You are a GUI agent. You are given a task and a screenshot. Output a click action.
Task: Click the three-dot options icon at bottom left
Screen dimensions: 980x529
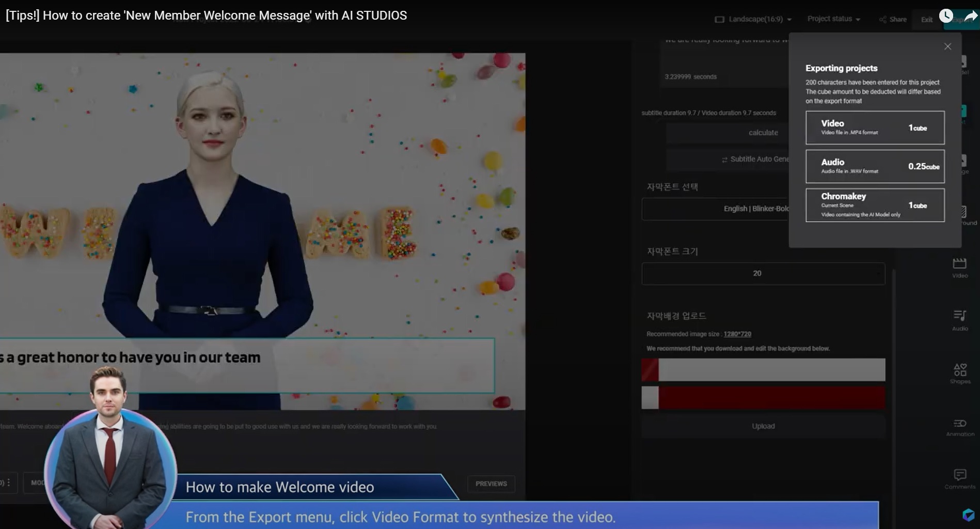coord(8,483)
